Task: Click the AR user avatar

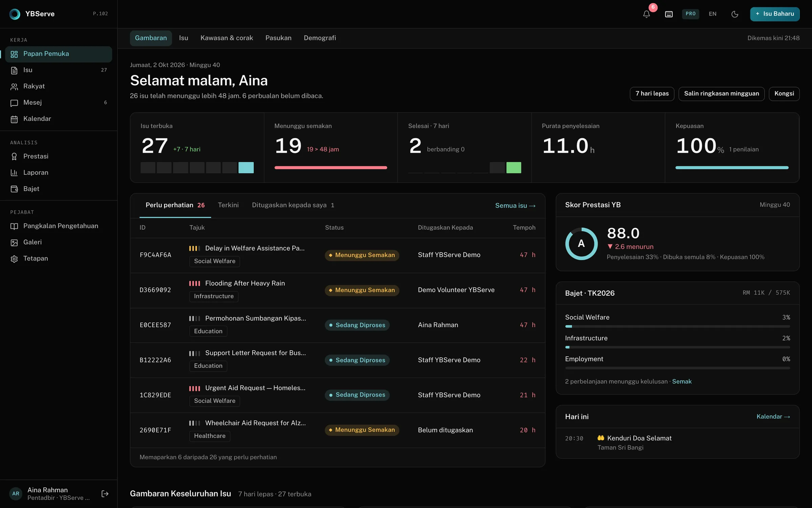Action: click(16, 494)
